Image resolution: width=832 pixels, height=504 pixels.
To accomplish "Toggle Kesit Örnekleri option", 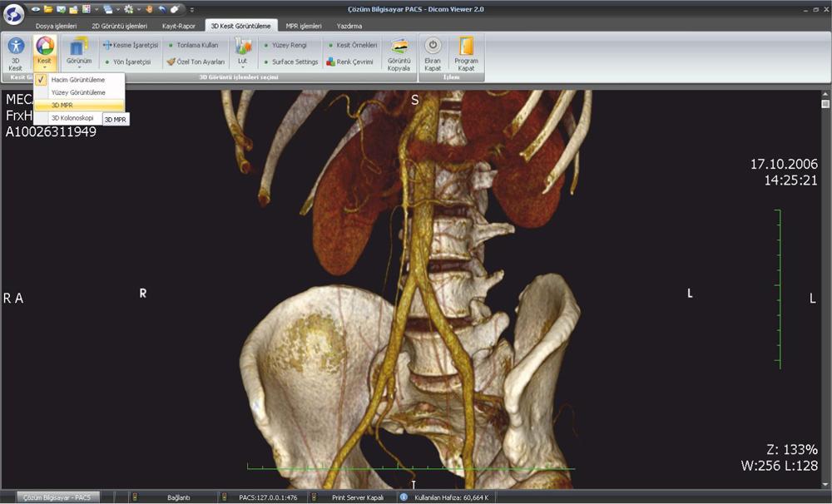I will click(x=352, y=45).
